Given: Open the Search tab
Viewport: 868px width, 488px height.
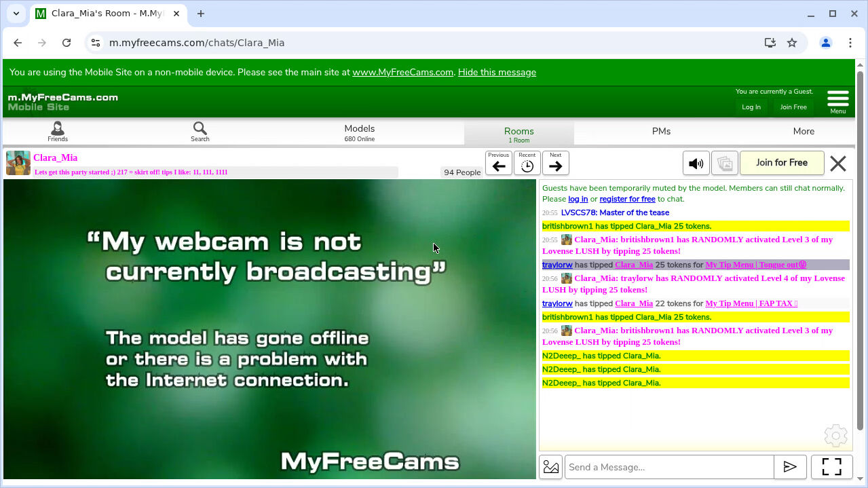Looking at the screenshot, I should (x=200, y=132).
